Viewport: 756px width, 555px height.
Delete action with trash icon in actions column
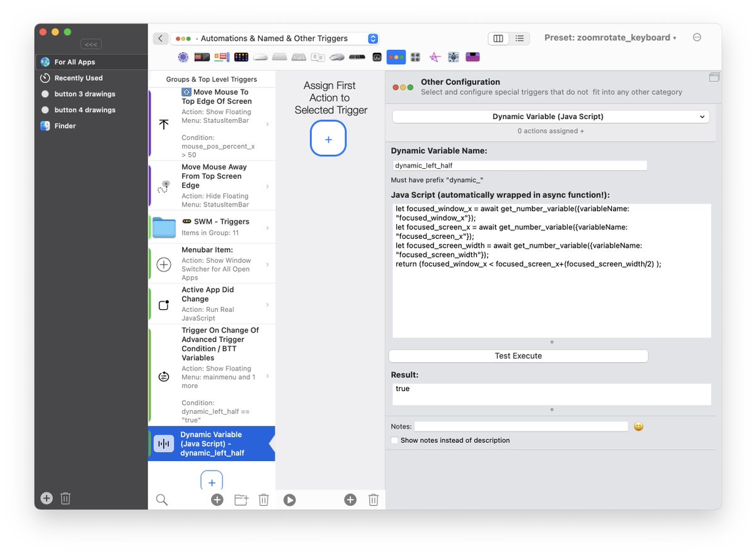click(374, 500)
